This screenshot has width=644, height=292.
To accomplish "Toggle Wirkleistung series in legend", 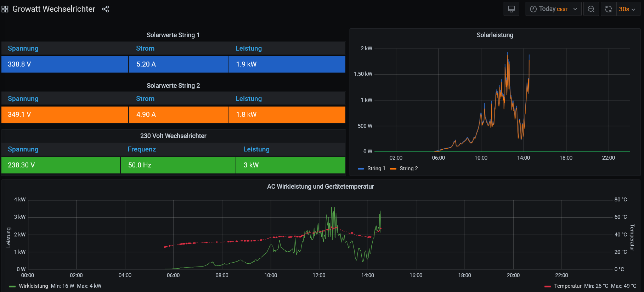I will [x=33, y=286].
